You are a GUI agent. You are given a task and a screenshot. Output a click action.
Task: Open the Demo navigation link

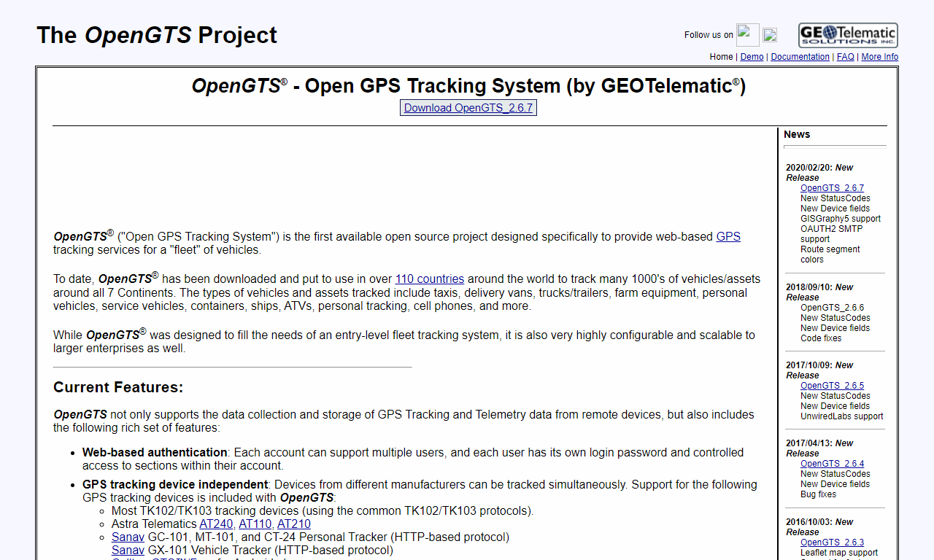pos(752,57)
